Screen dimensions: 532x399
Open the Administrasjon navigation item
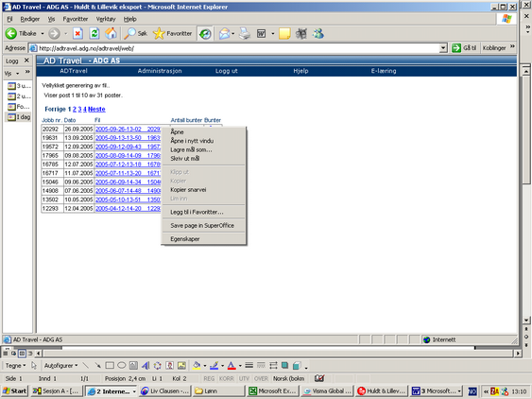coord(160,71)
